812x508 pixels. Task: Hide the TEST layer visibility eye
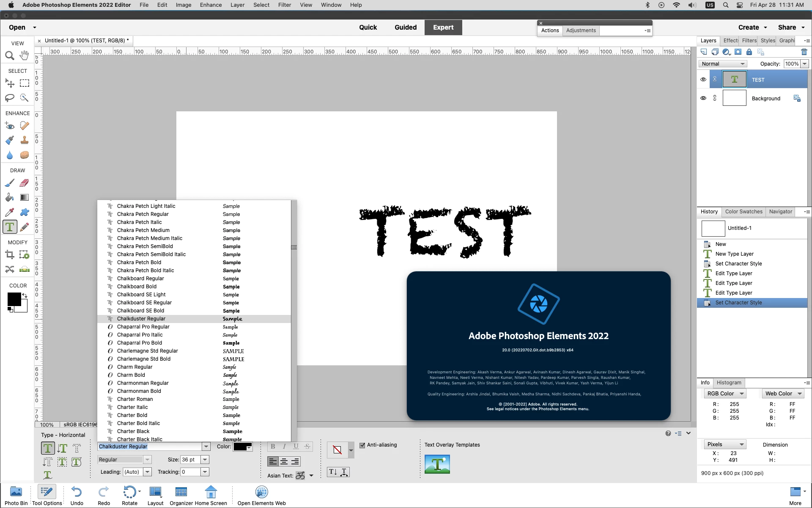coord(703,80)
